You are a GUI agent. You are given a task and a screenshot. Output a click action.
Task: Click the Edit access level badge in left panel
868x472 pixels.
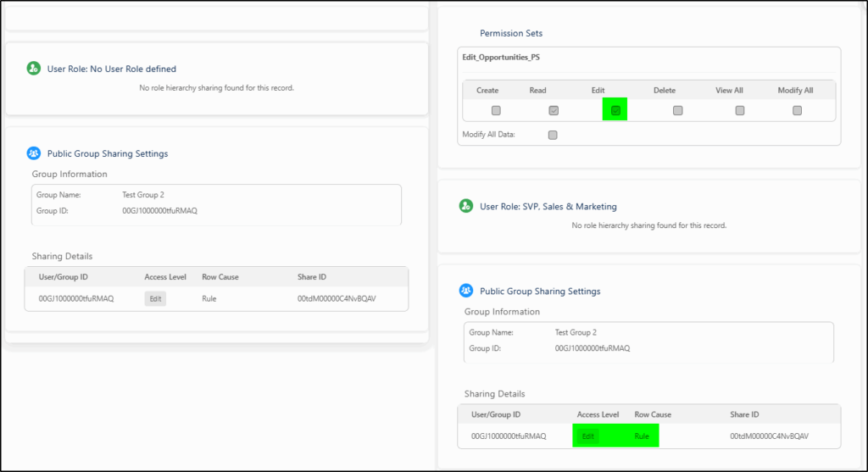[x=155, y=299]
